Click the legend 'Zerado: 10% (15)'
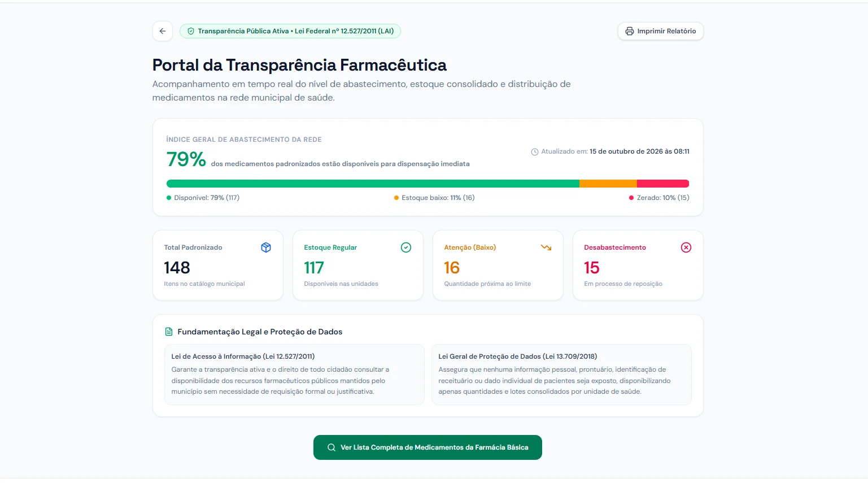The width and height of the screenshot is (868, 483). pyautogui.click(x=659, y=198)
